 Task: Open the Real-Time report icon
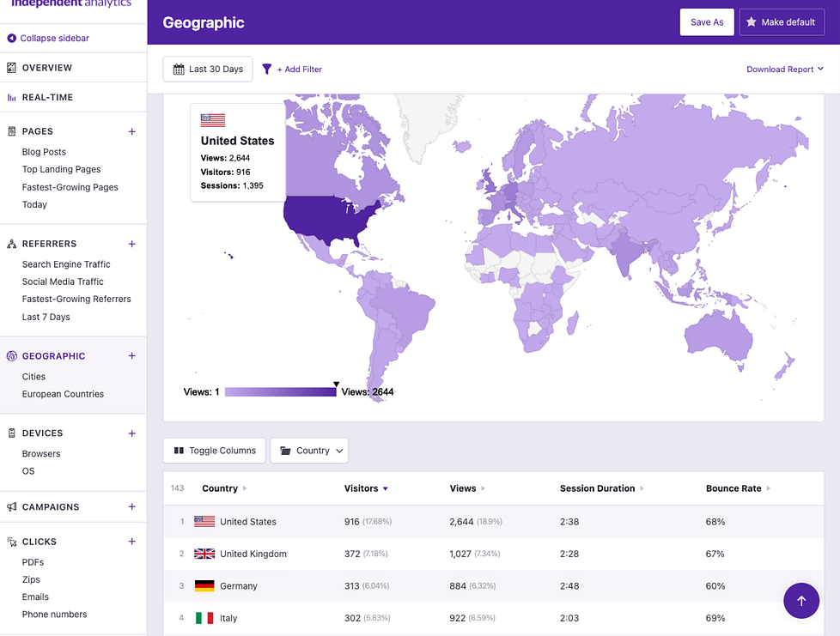[9, 97]
